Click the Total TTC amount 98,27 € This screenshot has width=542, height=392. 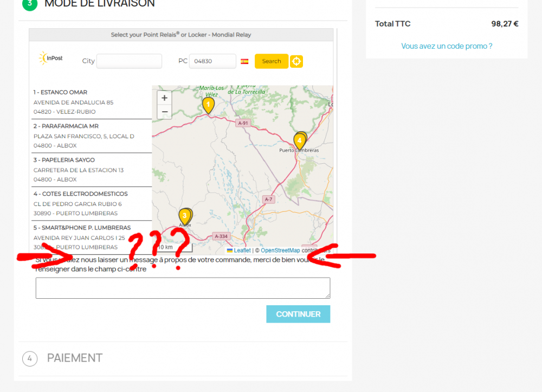(505, 24)
